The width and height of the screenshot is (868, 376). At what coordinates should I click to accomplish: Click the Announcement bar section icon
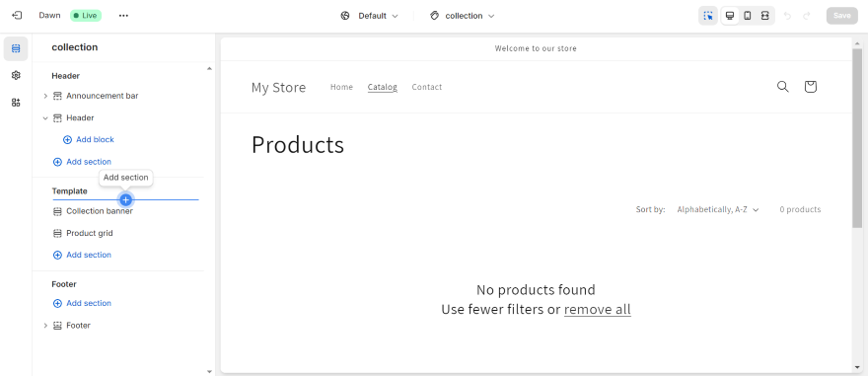tap(57, 96)
